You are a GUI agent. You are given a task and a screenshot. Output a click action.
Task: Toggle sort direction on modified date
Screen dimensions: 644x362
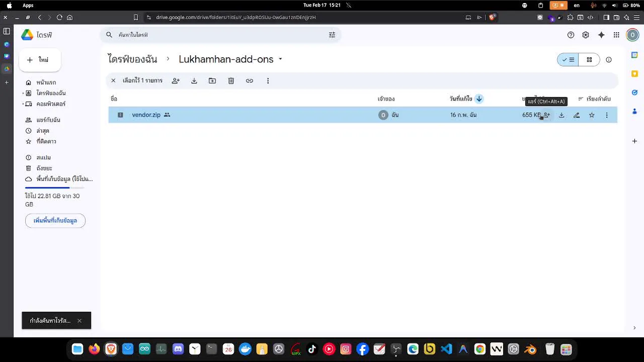pos(479,99)
